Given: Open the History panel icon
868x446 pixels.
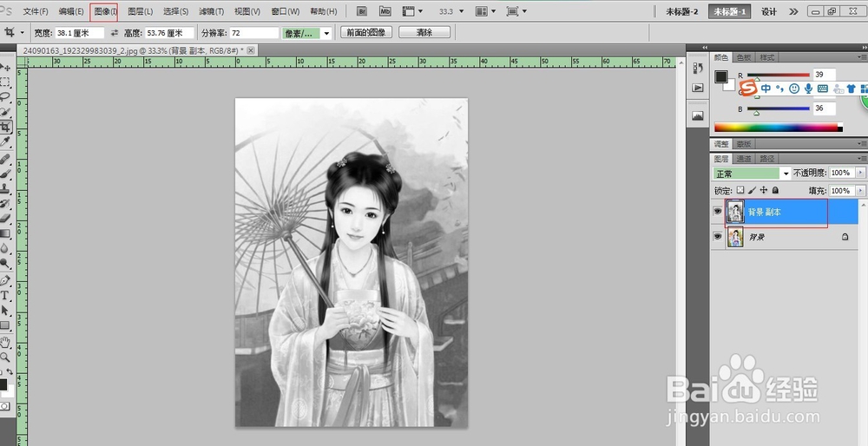Looking at the screenshot, I should pos(698,68).
